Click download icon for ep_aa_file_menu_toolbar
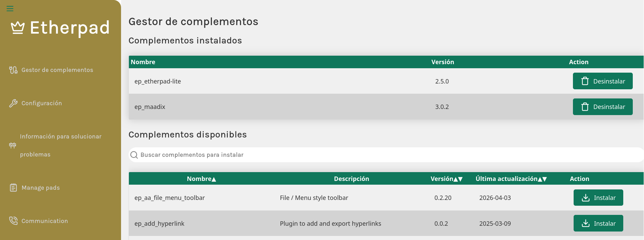This screenshot has width=644, height=240. click(x=586, y=198)
